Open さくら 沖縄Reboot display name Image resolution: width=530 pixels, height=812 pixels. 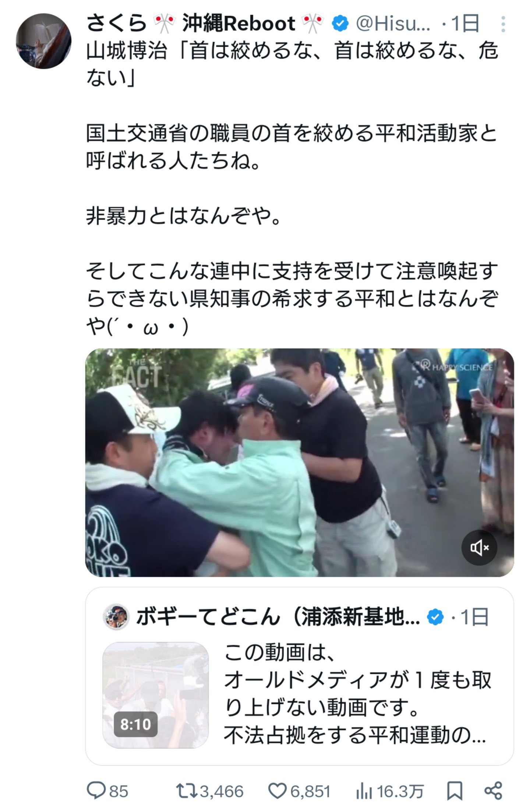coord(205,24)
